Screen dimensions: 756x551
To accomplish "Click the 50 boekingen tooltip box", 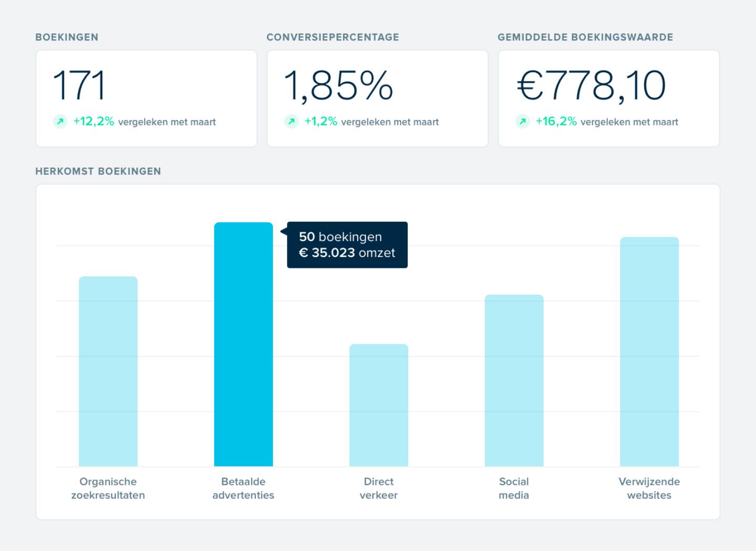I will (x=347, y=245).
